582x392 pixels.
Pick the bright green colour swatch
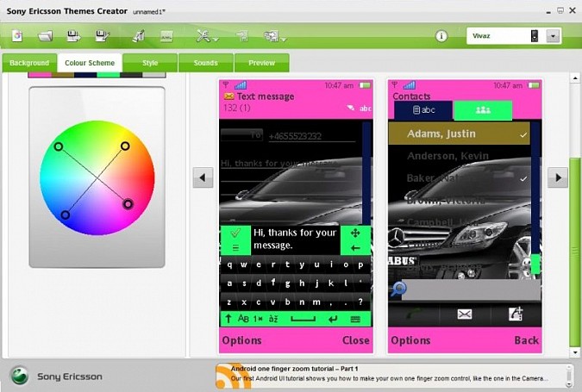[x=108, y=75]
